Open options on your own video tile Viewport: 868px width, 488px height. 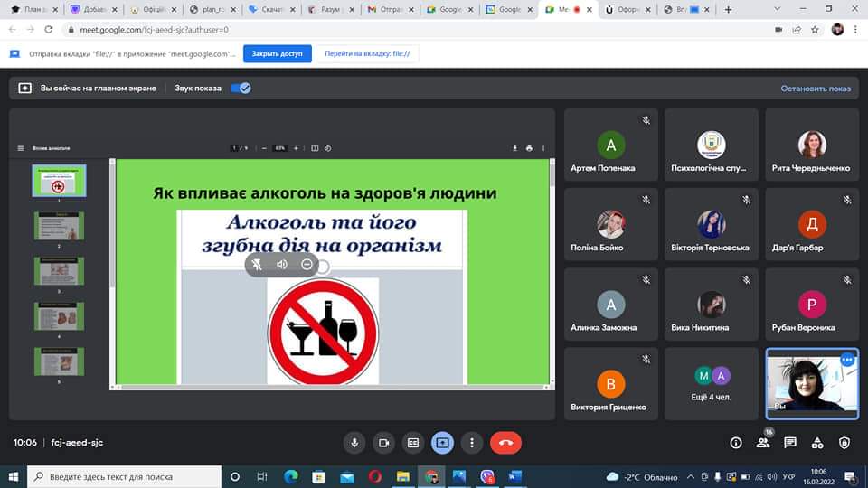[x=847, y=360]
